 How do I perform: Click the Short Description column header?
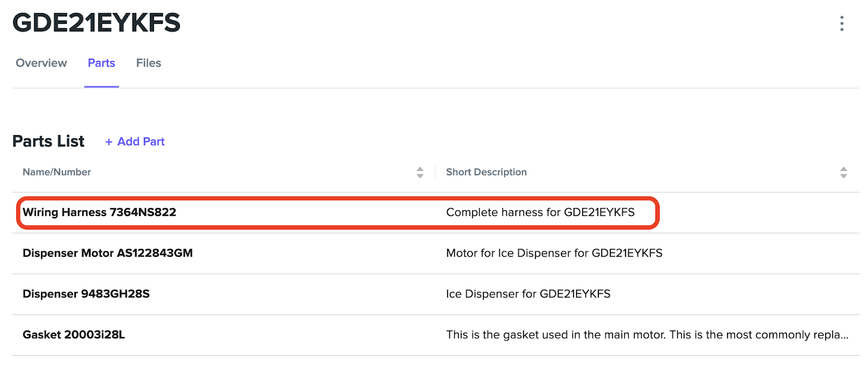pyautogui.click(x=486, y=172)
